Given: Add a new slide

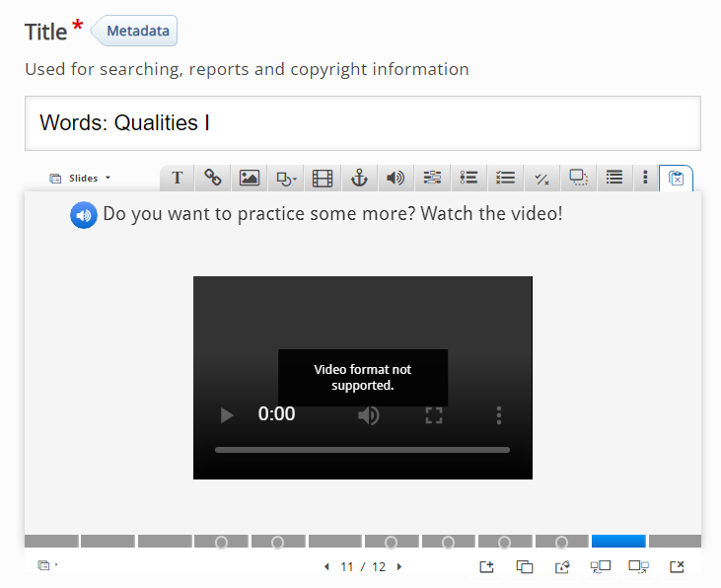Looking at the screenshot, I should pyautogui.click(x=486, y=567).
